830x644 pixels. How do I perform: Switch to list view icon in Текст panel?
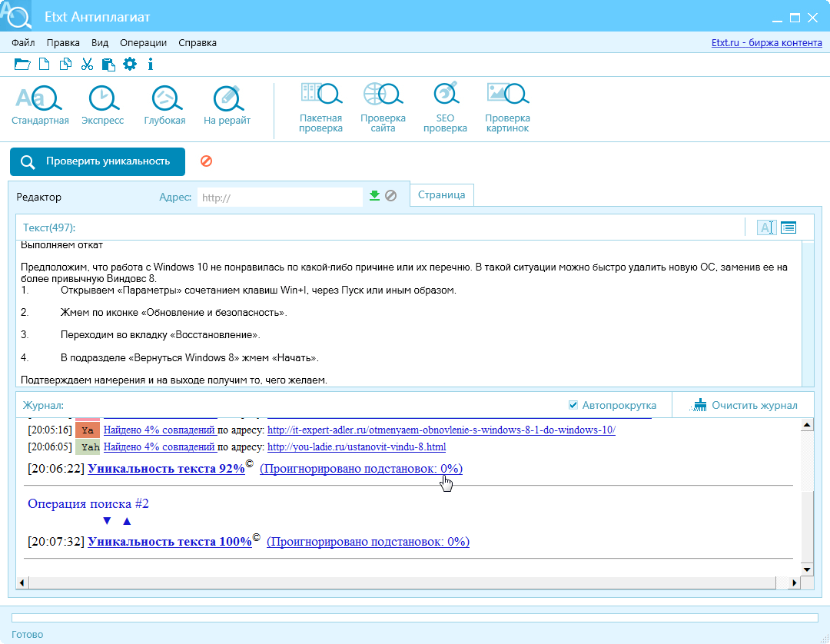click(788, 227)
